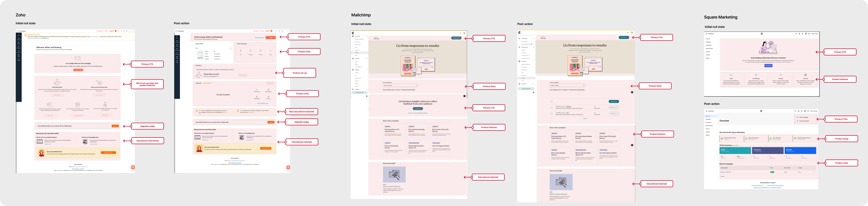Click Get started in Square Marketing

[x=769, y=66]
